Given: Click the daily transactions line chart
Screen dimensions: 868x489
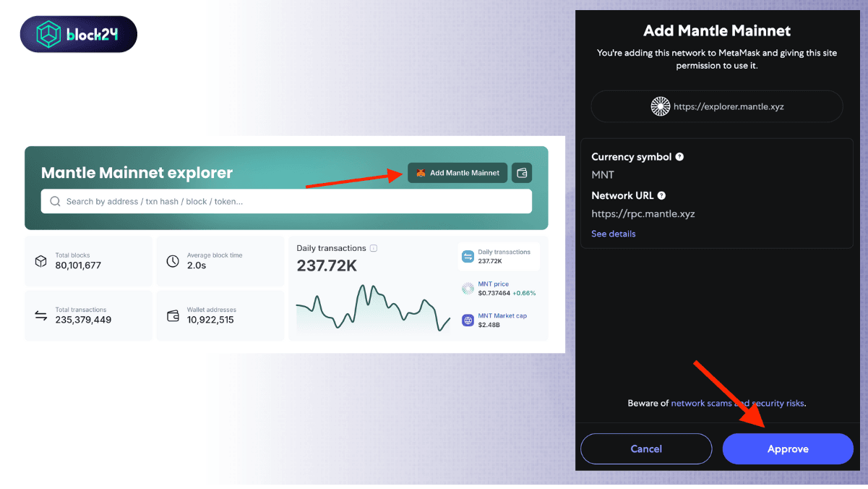Looking at the screenshot, I should tap(373, 308).
